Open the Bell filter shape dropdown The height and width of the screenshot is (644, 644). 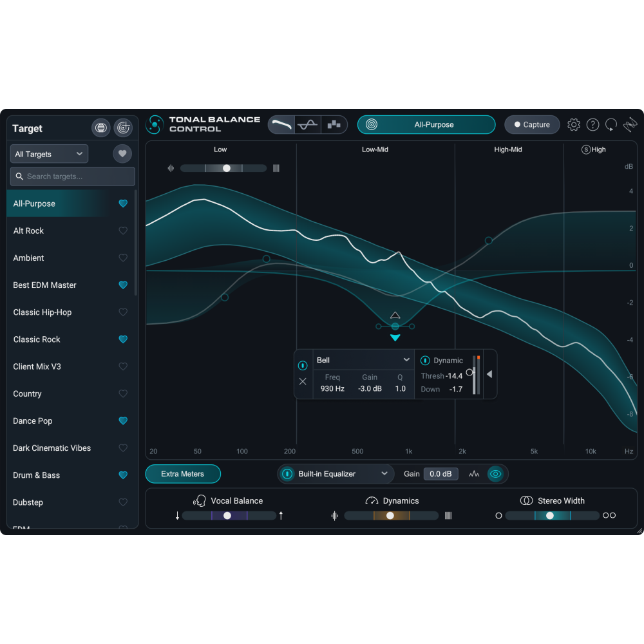(x=363, y=359)
